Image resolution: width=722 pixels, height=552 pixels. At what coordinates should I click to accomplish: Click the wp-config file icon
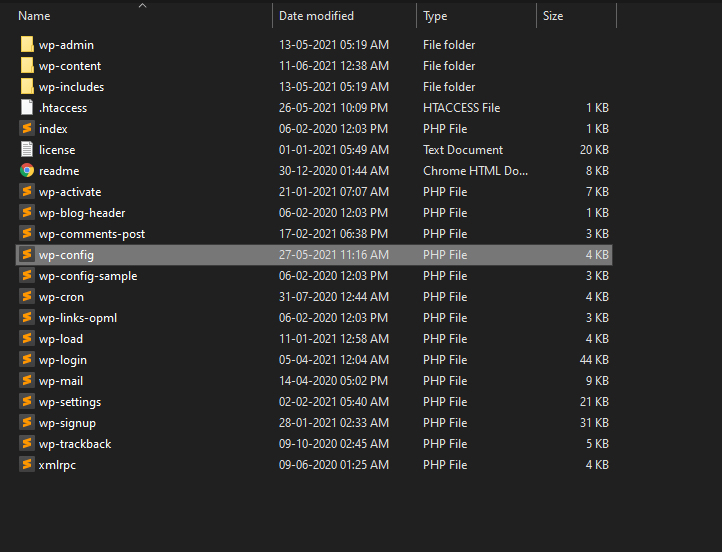click(x=27, y=255)
